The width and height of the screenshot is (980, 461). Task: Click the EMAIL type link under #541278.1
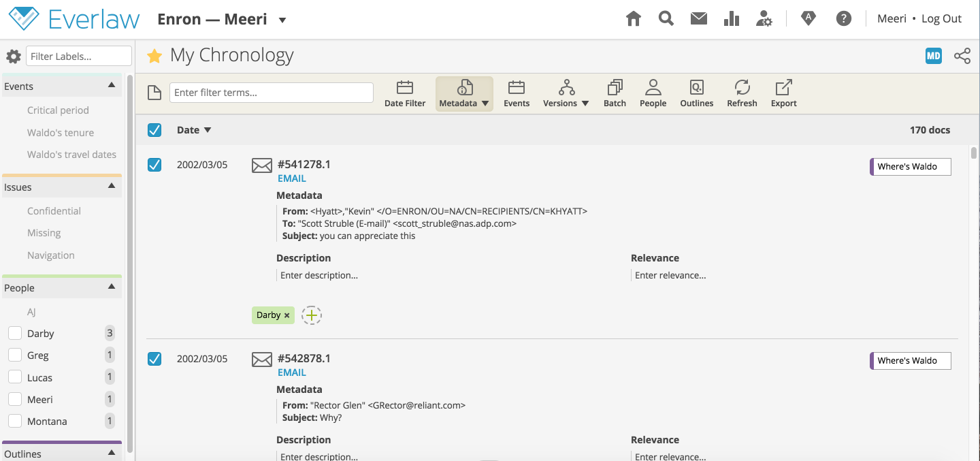coord(292,178)
